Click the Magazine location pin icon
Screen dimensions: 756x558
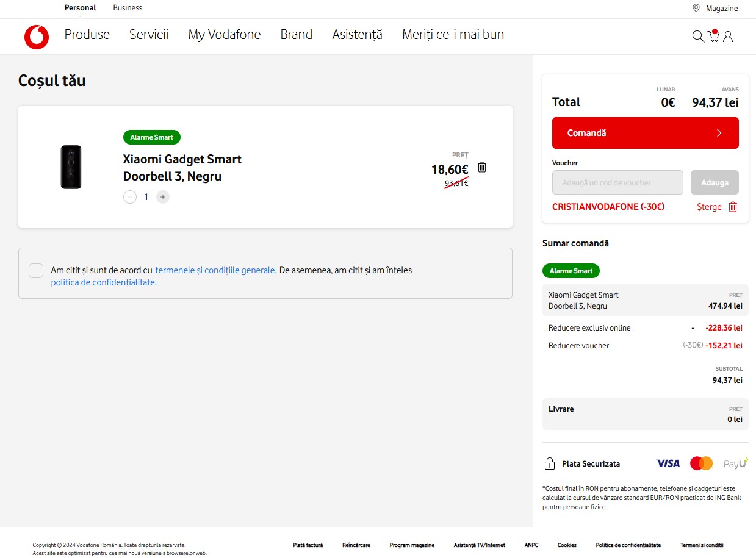click(696, 8)
